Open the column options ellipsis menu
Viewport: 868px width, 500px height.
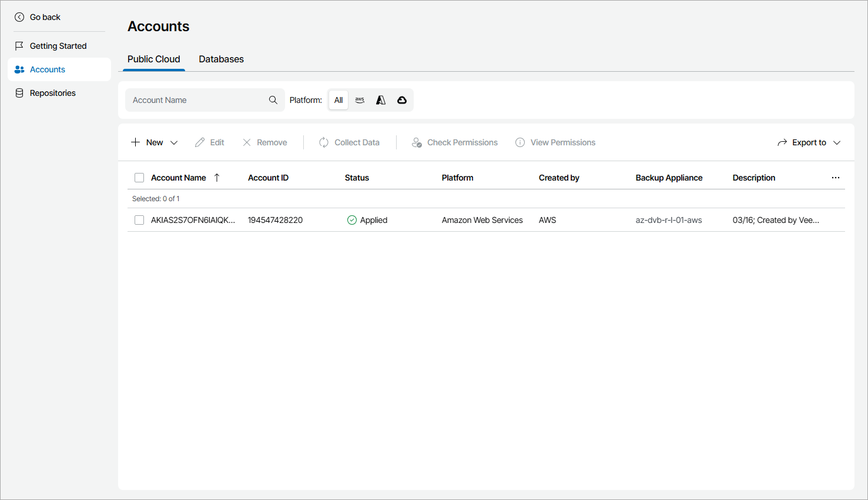pos(836,178)
